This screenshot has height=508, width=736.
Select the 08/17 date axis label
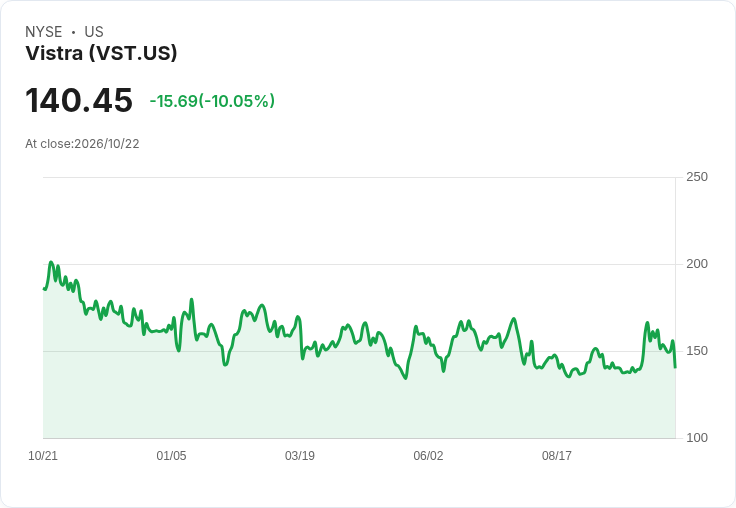[557, 456]
